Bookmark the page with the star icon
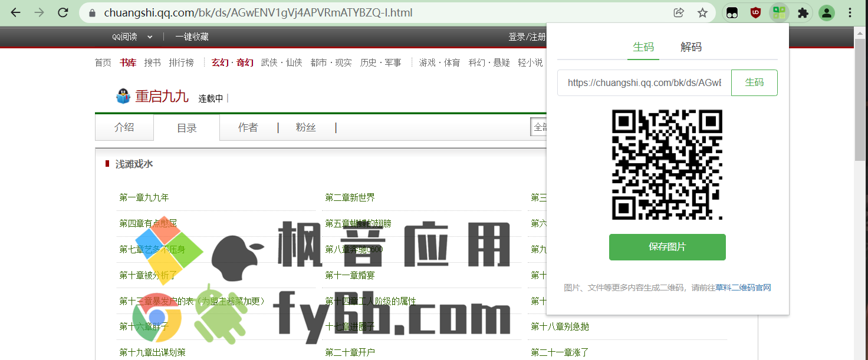 (702, 12)
